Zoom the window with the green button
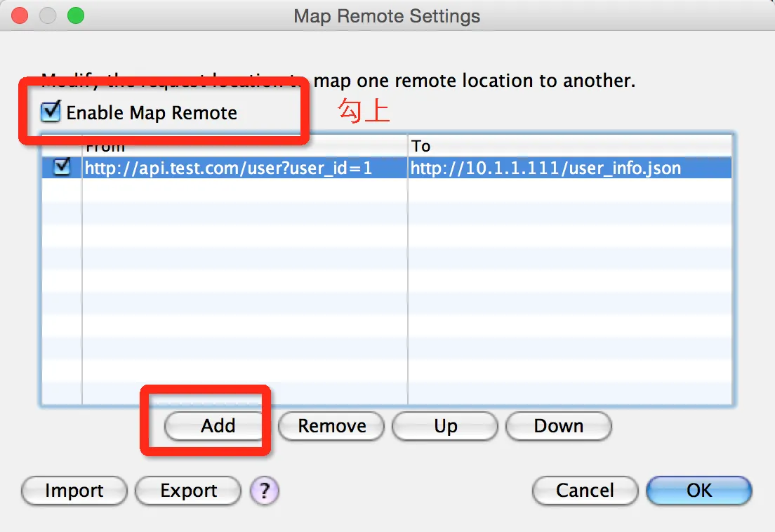Image resolution: width=775 pixels, height=532 pixels. tap(75, 15)
